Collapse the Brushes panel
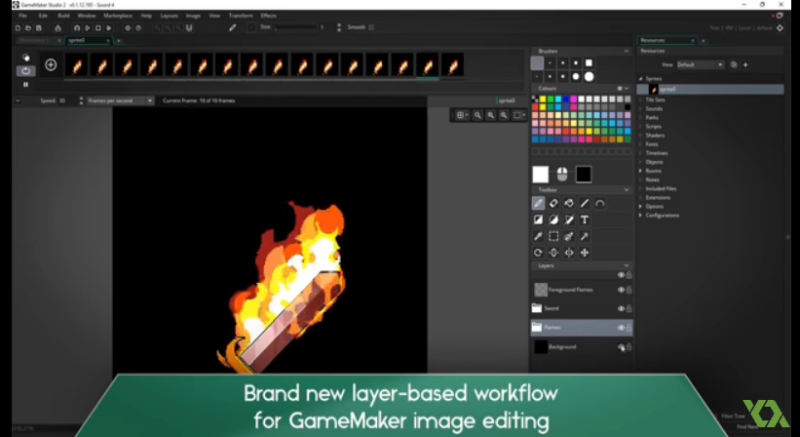Image resolution: width=800 pixels, height=437 pixels. click(x=627, y=52)
